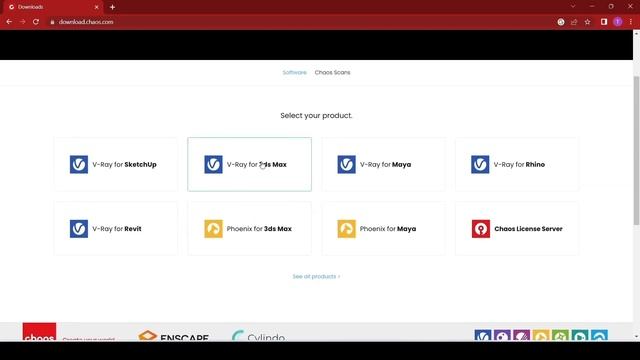Select the V-Ray for Rhino product text
This screenshot has height=360, width=640.
519,164
